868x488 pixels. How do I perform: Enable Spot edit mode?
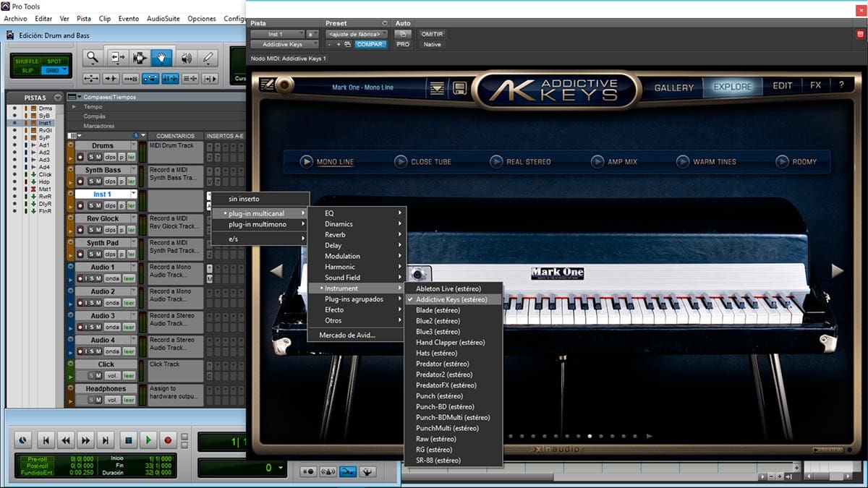click(x=54, y=61)
